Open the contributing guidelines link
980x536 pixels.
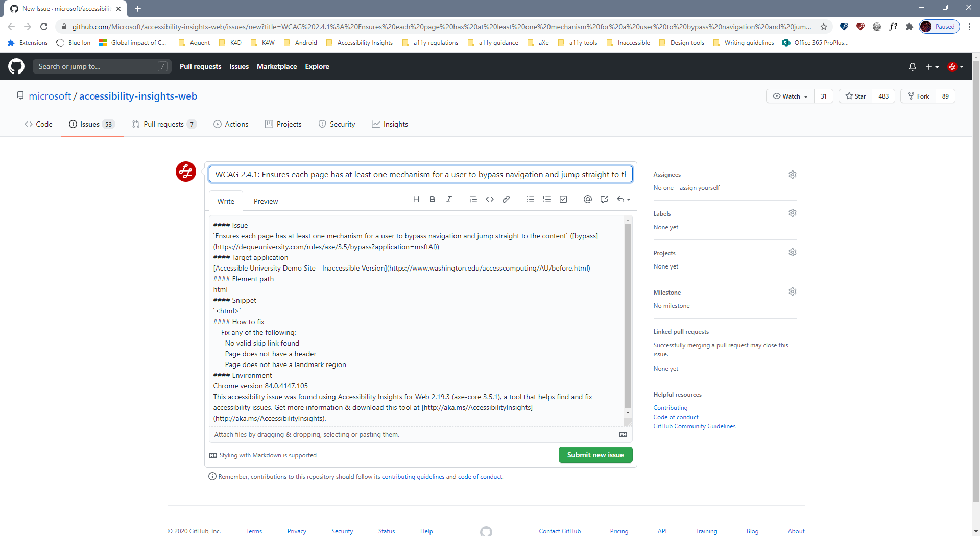413,477
